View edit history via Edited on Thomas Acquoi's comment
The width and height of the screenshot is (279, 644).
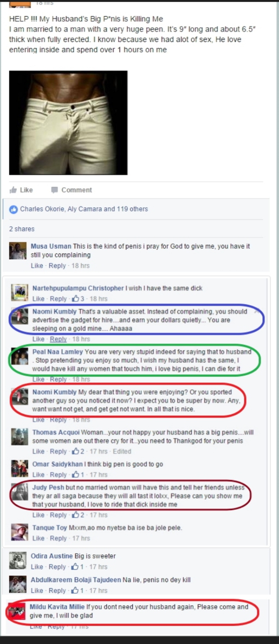click(122, 451)
